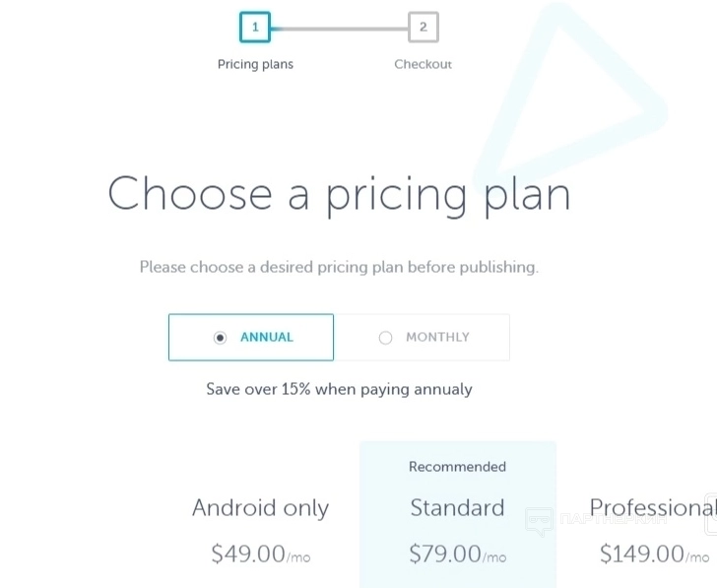Click the "Save over 15%" note
The width and height of the screenshot is (717, 588).
click(339, 389)
